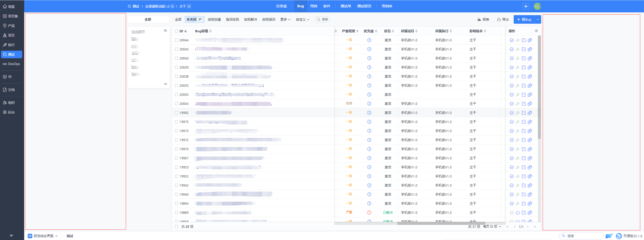Open column settings gear next to 操作 header

536,31
